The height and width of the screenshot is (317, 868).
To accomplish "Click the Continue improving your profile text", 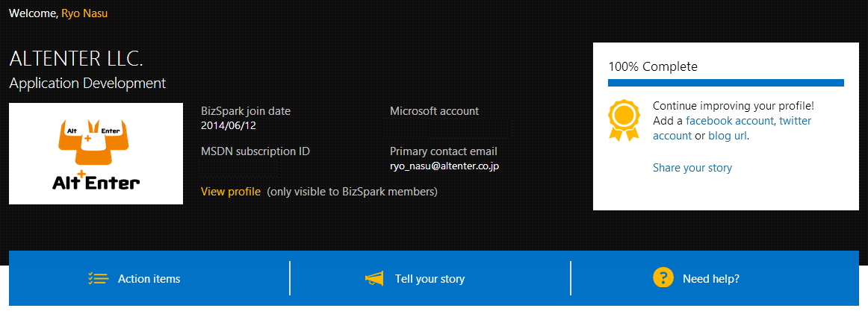I will click(x=734, y=106).
